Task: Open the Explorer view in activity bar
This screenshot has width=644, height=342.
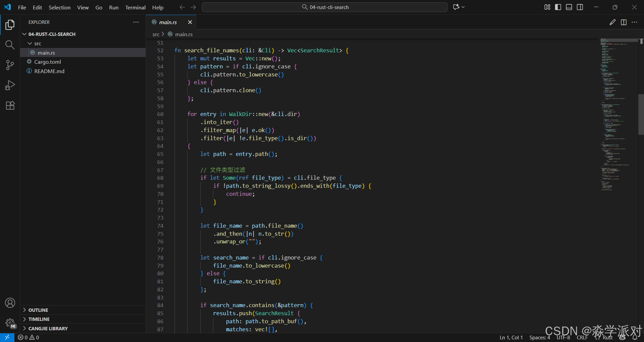Action: [10, 25]
